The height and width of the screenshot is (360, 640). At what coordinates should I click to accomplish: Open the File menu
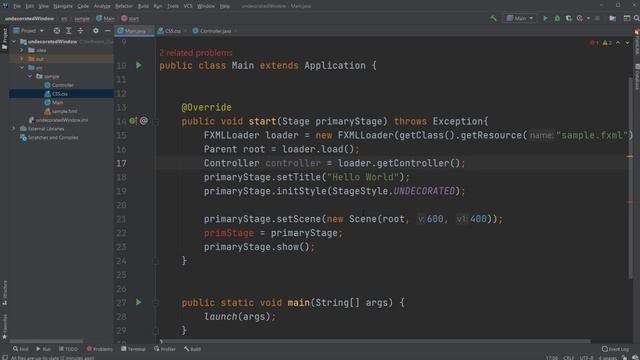click(17, 6)
